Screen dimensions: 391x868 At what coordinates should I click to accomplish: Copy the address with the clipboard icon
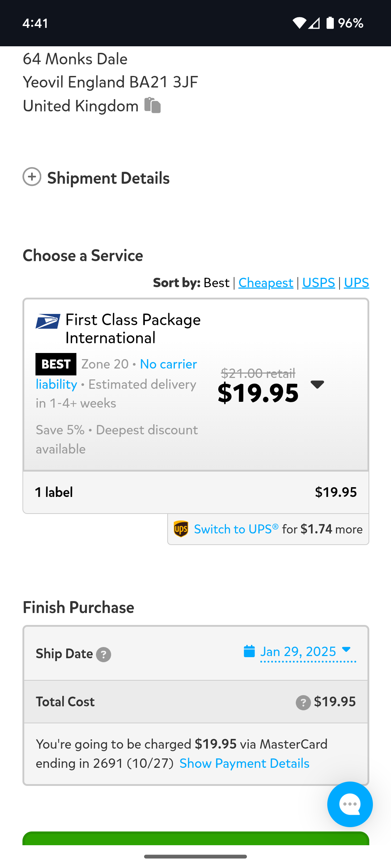point(152,105)
